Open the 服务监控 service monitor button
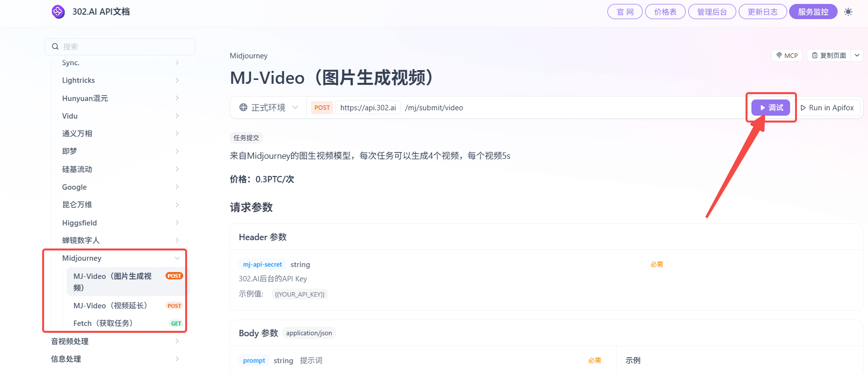 tap(813, 12)
